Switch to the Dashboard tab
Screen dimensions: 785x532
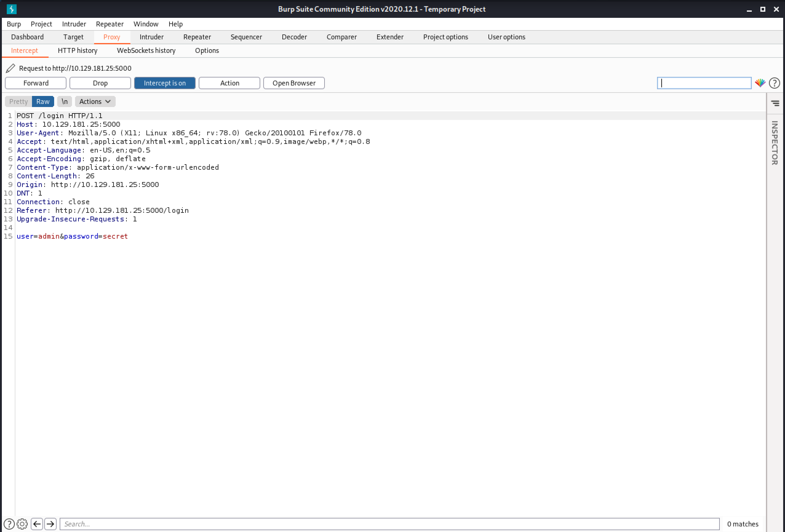point(27,37)
